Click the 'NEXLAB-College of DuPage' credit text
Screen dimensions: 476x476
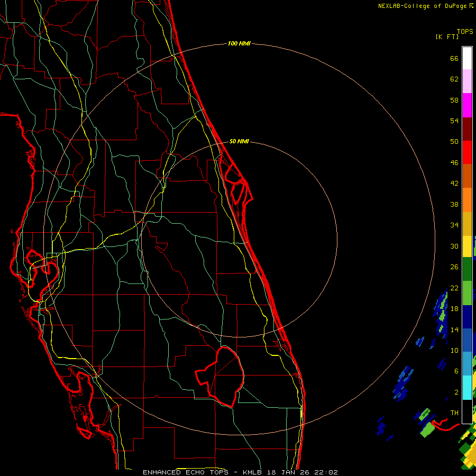(x=424, y=6)
